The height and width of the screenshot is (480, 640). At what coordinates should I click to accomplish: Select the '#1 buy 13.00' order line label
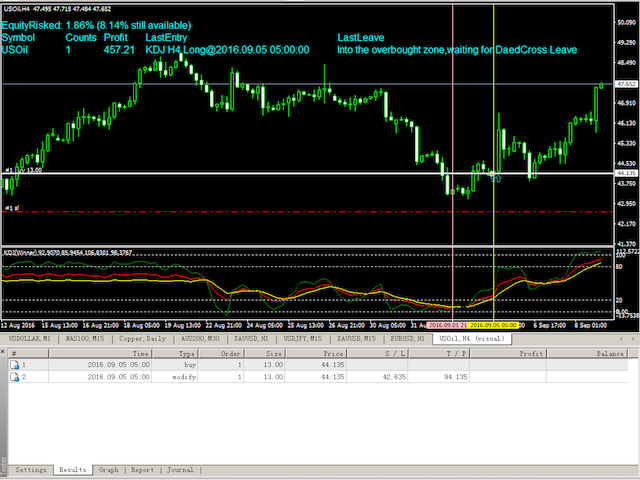coord(23,170)
